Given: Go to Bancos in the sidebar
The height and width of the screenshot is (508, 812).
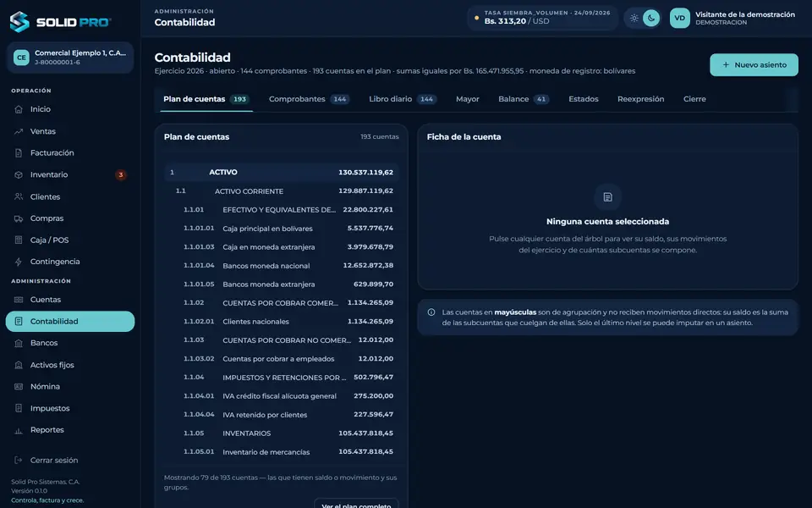Looking at the screenshot, I should [x=70, y=343].
